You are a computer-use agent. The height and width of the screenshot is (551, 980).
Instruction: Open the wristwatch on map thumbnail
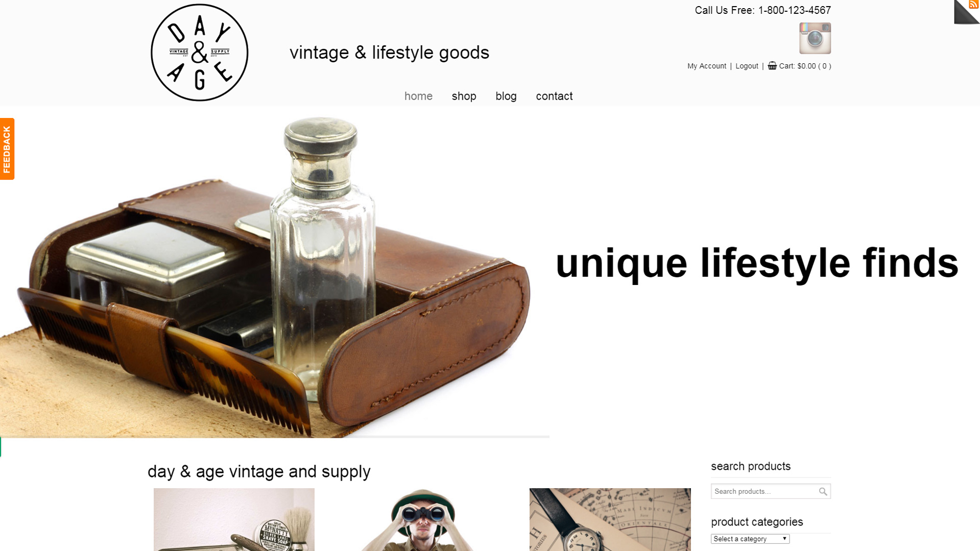coord(610,519)
